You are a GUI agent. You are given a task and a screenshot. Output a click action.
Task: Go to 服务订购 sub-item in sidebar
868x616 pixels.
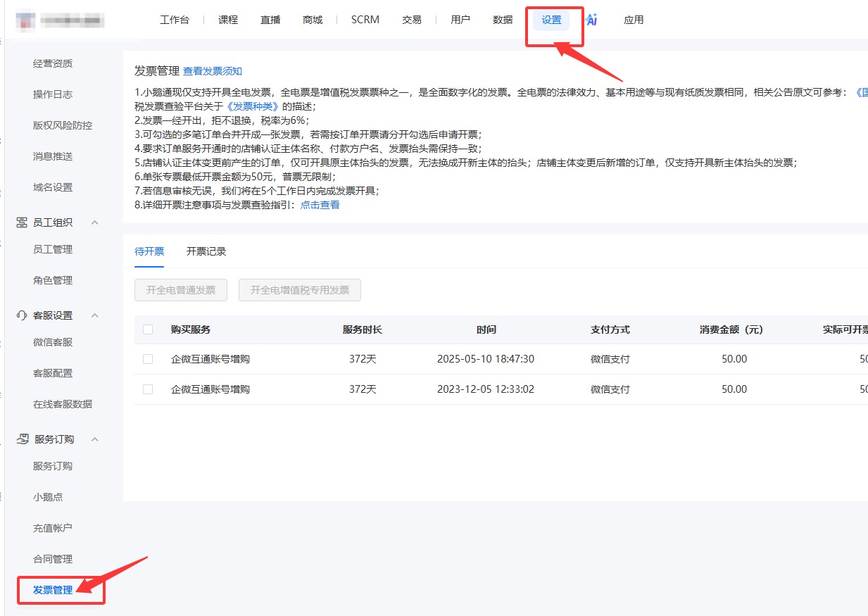(53, 466)
